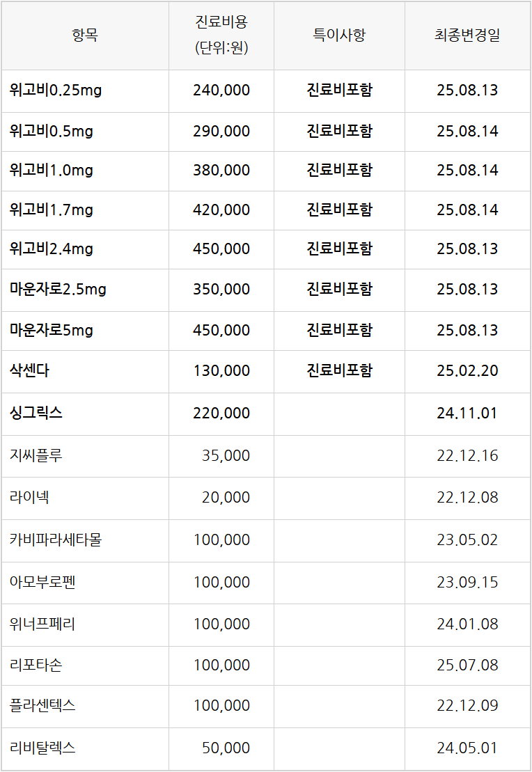Select the 싱그릭스 item name
The width and height of the screenshot is (532, 772).
(36, 413)
